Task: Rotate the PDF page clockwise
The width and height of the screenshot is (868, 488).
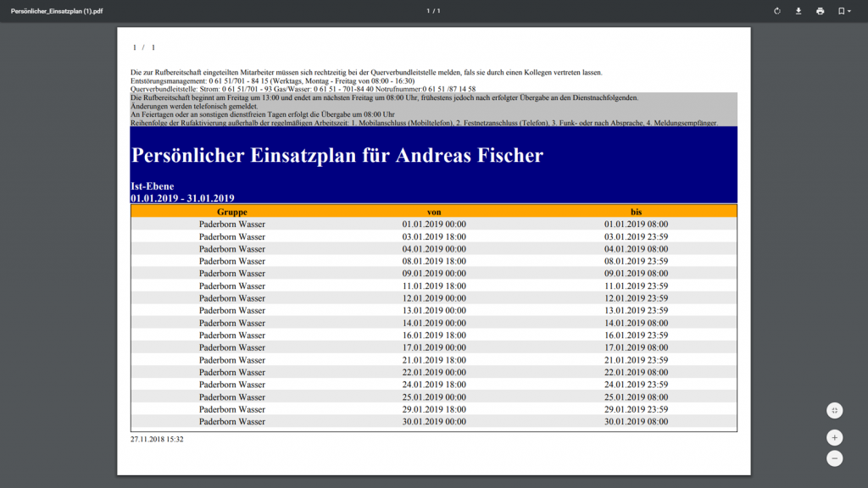Action: 777,11
